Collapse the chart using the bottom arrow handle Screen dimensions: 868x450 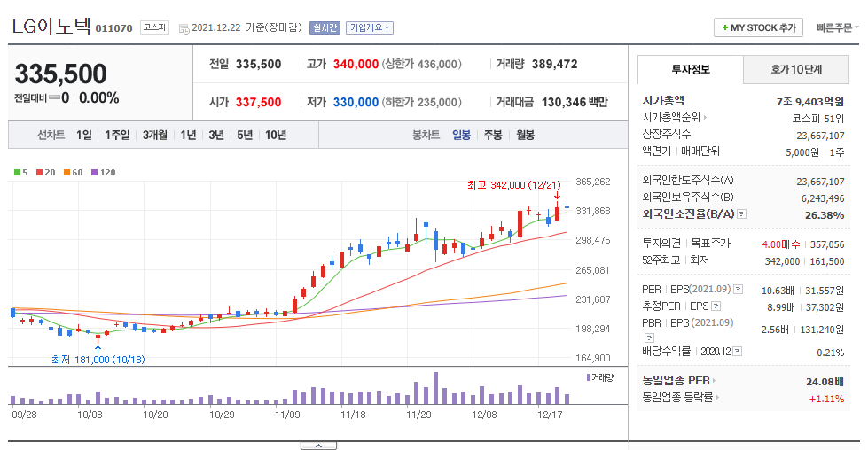(319, 446)
